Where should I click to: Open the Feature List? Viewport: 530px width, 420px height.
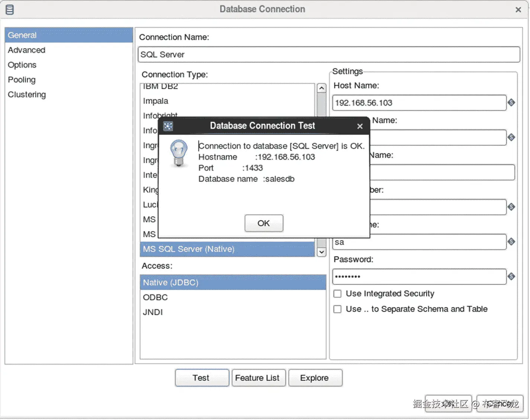pyautogui.click(x=258, y=378)
